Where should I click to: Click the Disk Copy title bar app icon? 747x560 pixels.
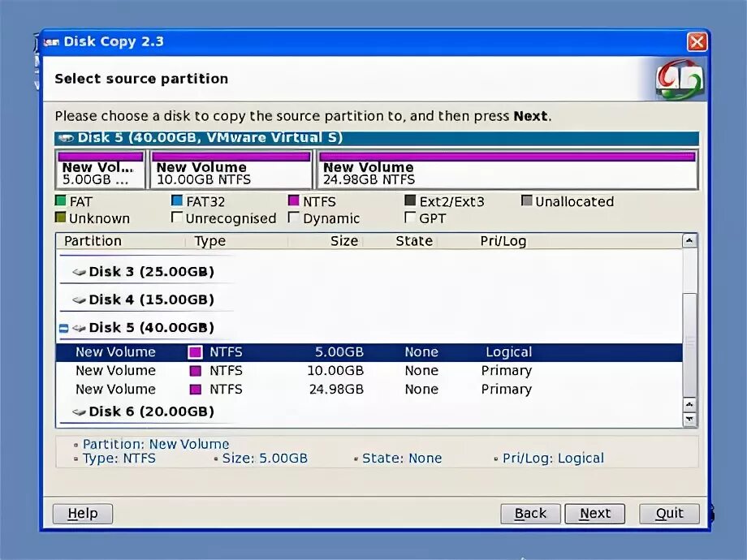[51, 42]
